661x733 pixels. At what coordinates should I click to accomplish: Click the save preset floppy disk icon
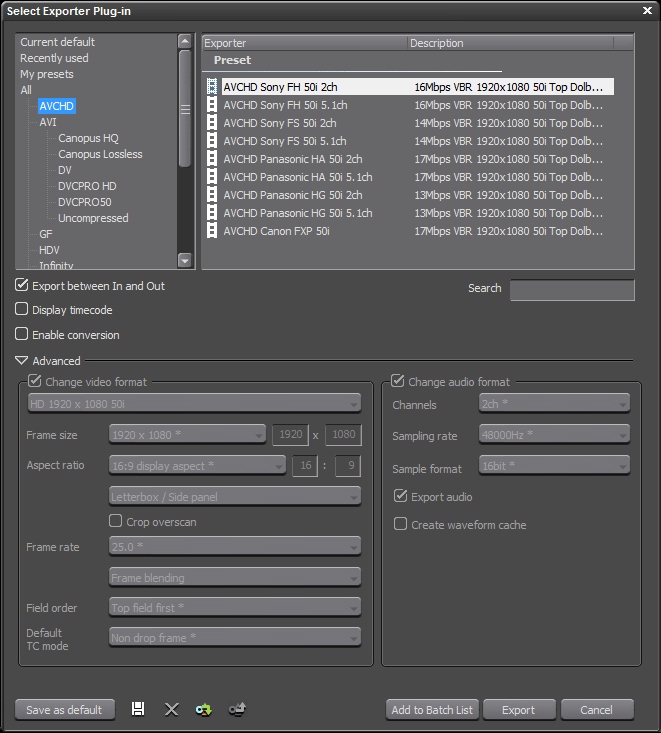138,709
